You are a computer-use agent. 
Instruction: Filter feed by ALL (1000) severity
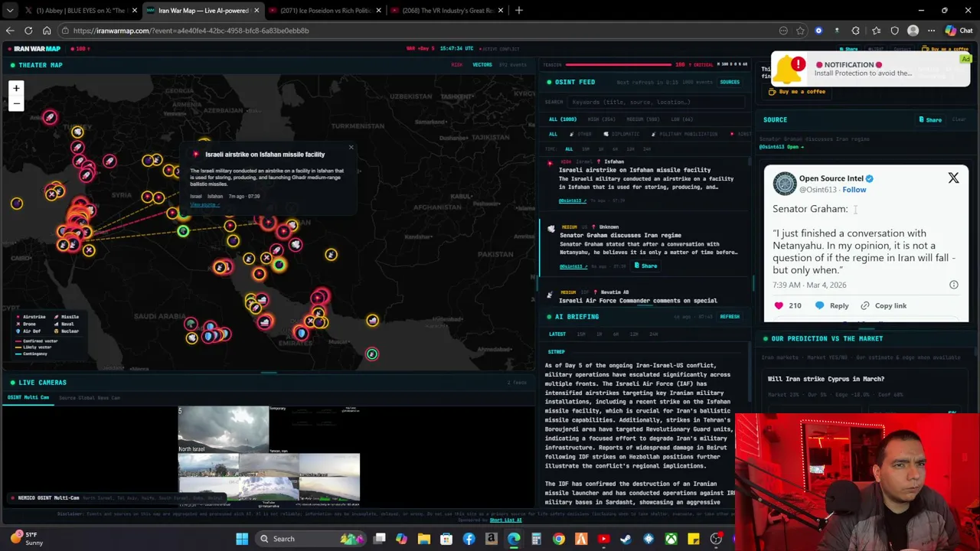[563, 119]
